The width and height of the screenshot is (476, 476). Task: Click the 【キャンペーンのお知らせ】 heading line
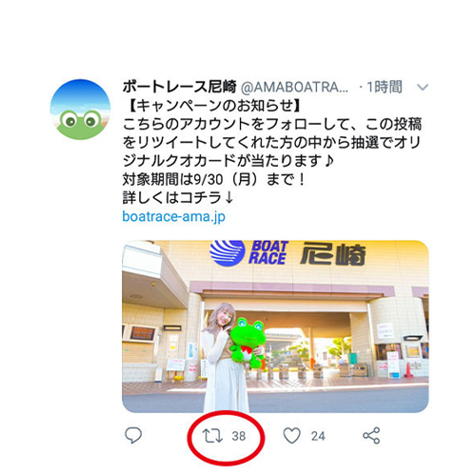[212, 106]
